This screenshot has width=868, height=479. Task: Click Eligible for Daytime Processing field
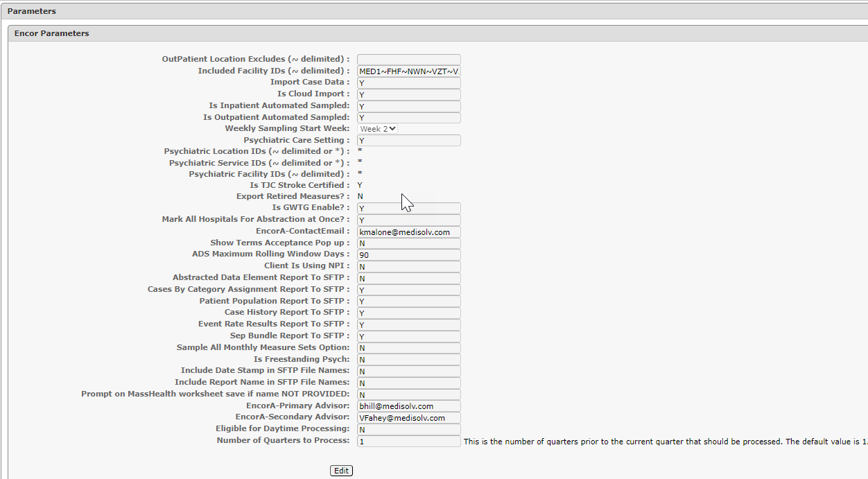(409, 429)
